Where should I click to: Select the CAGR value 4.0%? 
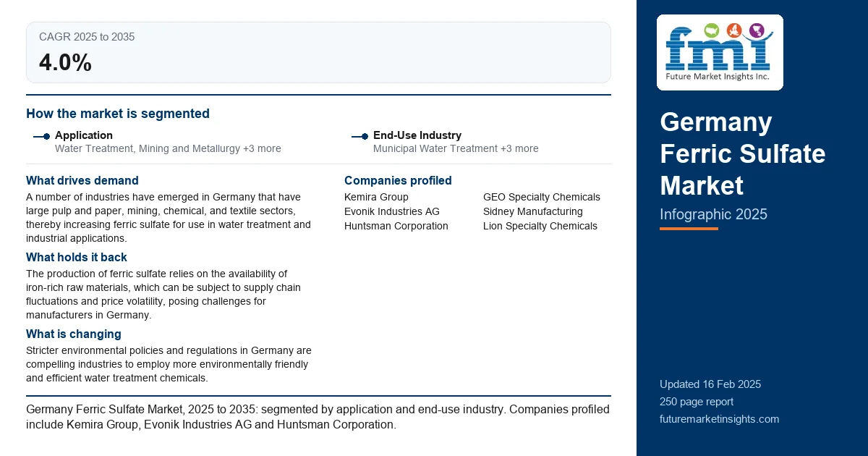coord(65,63)
